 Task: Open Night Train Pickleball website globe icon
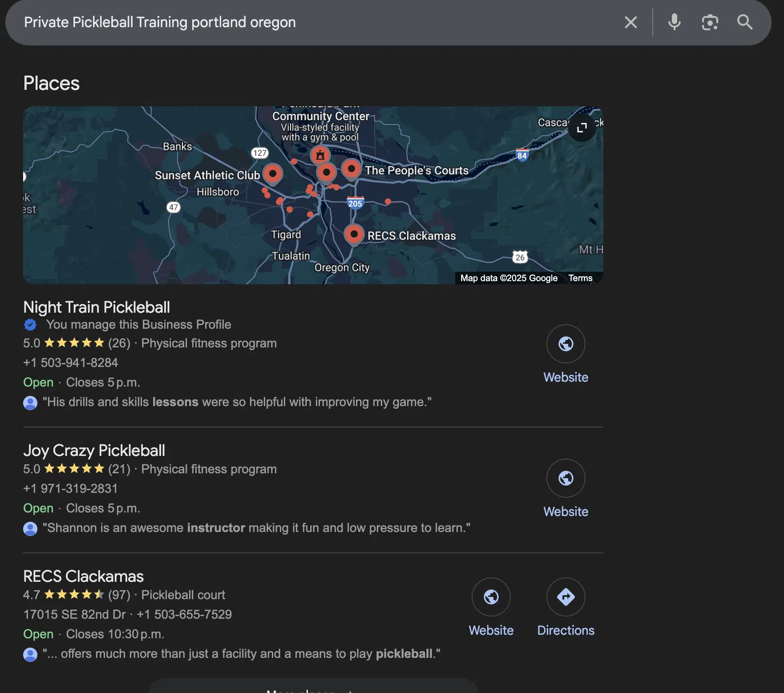[566, 344]
